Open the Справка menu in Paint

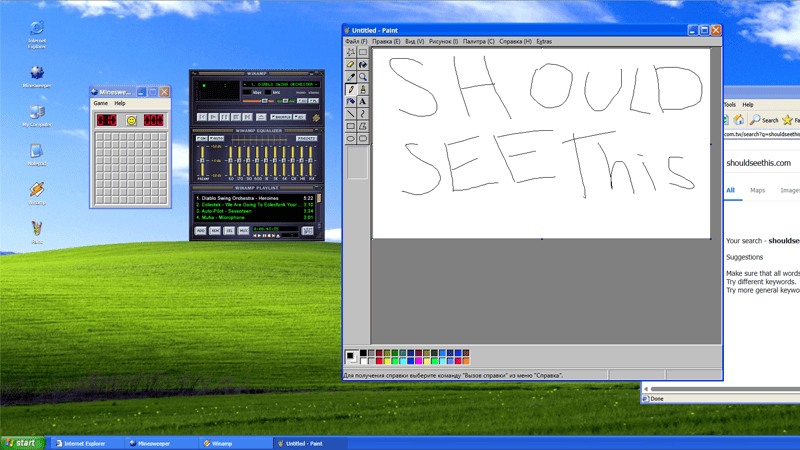tap(515, 41)
